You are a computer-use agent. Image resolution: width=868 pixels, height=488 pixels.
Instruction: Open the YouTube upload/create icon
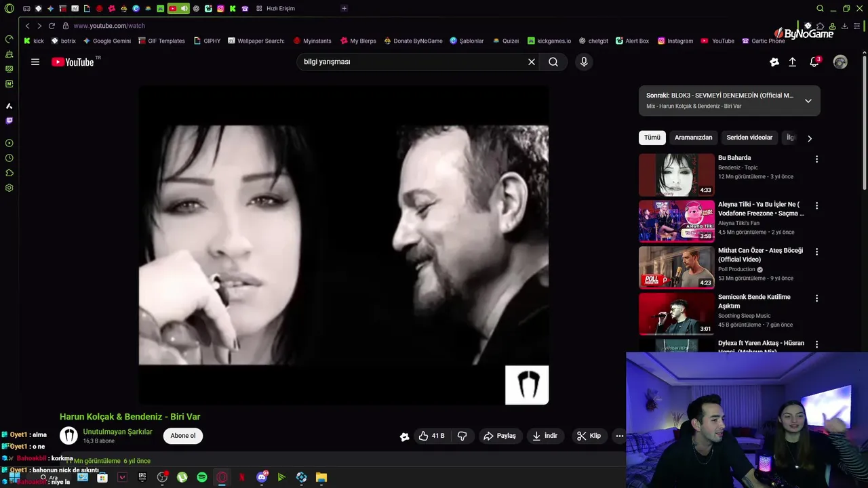pos(792,62)
